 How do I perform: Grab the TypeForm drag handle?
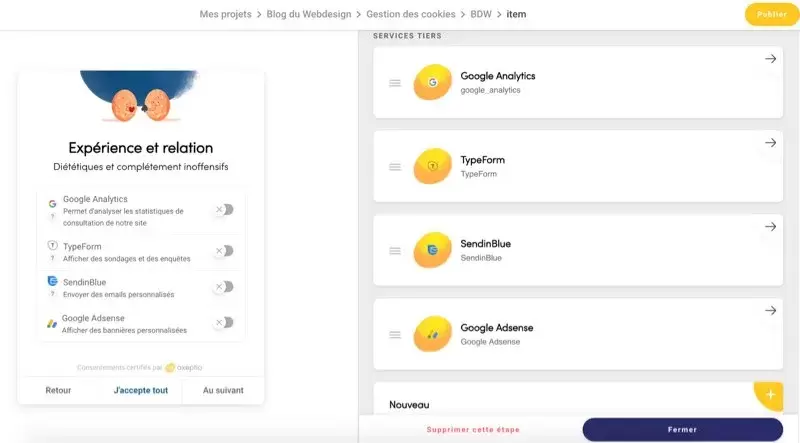point(395,167)
